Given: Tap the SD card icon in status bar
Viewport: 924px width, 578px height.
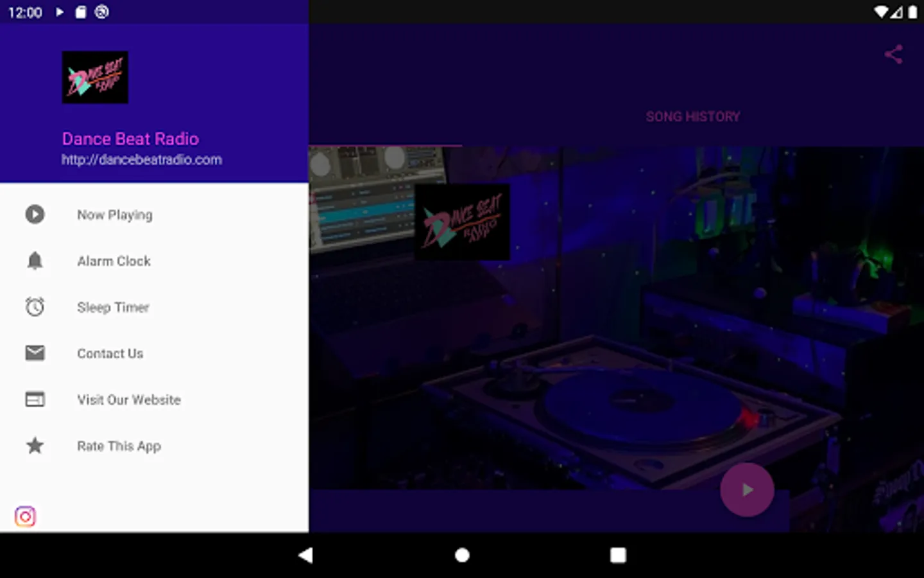Looking at the screenshot, I should pyautogui.click(x=81, y=12).
